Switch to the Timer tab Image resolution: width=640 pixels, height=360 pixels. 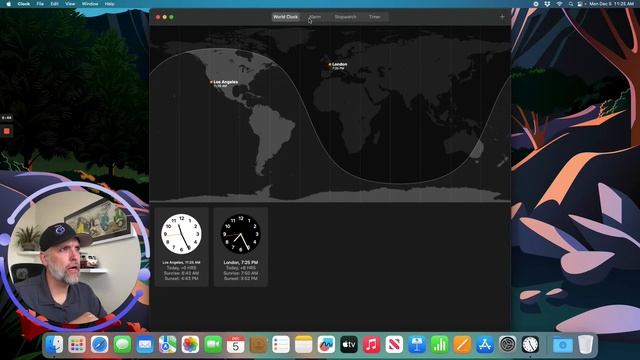[x=375, y=17]
